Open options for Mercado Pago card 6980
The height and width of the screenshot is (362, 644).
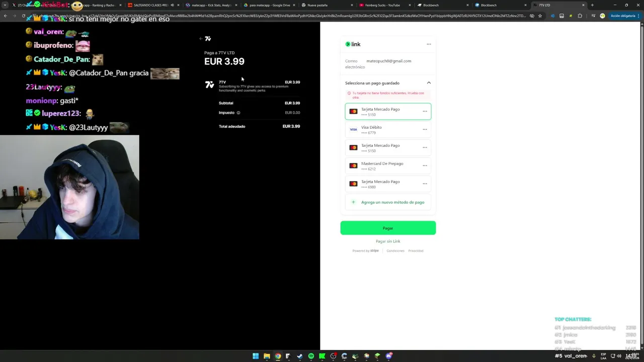425,184
